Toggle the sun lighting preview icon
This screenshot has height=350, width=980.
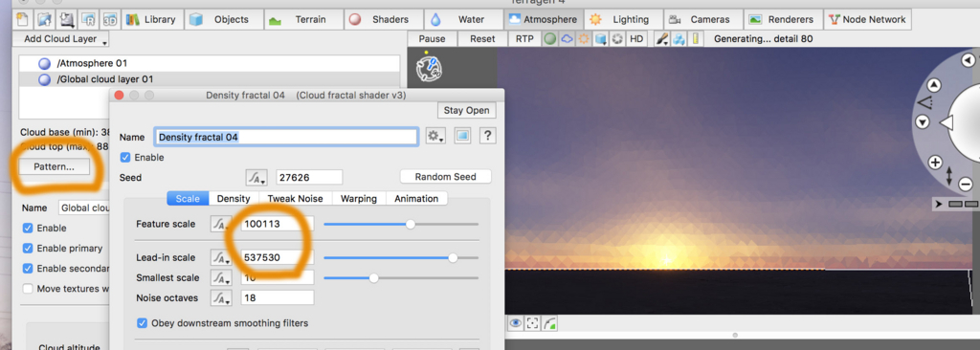[584, 39]
